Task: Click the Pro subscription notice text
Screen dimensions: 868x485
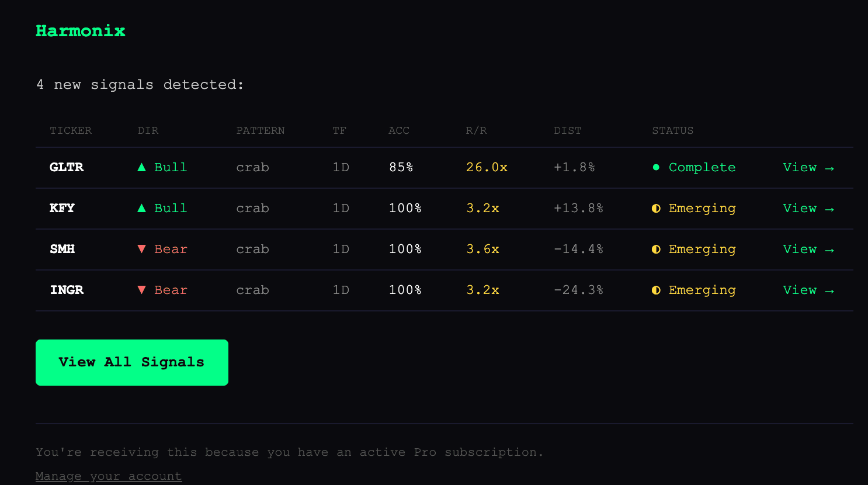Action: [290, 452]
